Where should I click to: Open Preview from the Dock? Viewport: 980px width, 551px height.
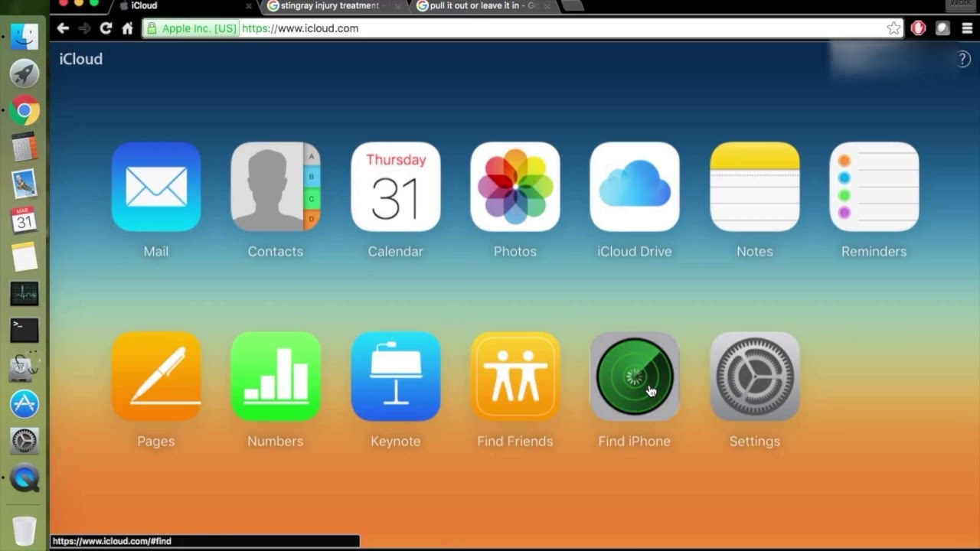tap(24, 184)
